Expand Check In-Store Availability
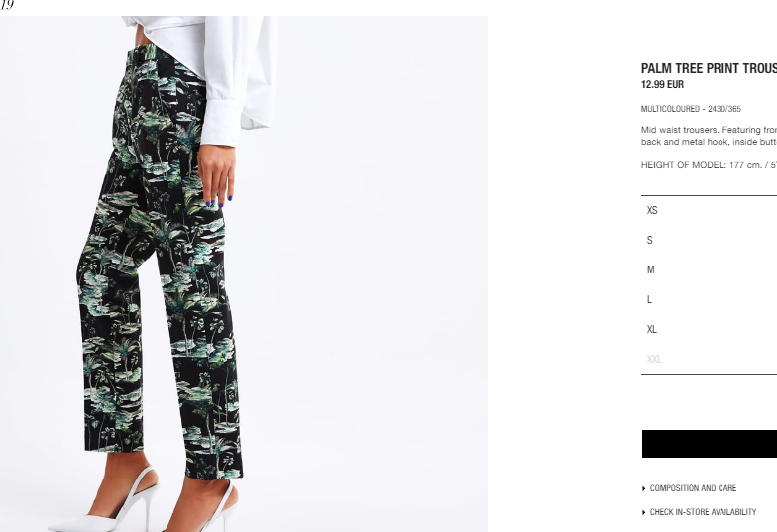The width and height of the screenshot is (777, 532). point(703,512)
